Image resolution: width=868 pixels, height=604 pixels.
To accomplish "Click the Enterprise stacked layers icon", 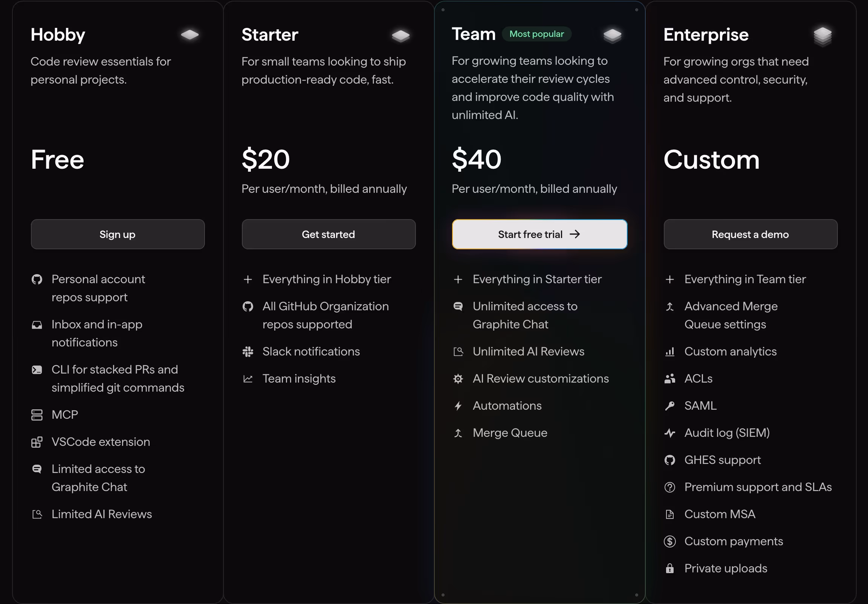I will coord(823,37).
